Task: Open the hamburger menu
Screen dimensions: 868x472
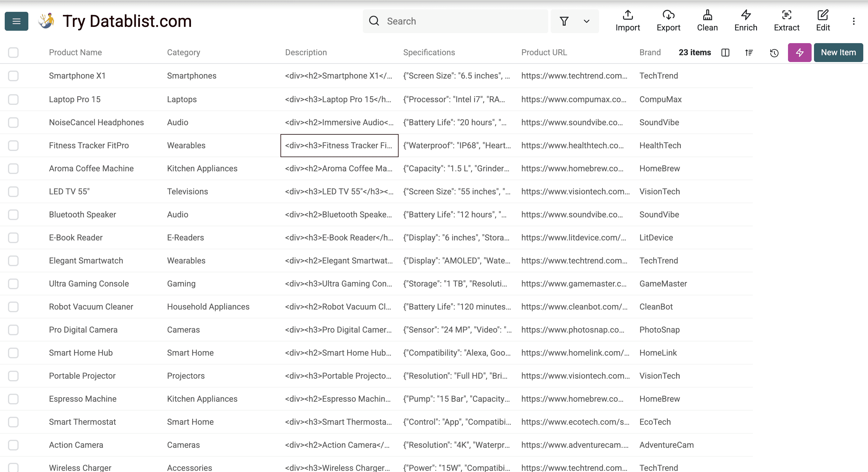Action: (16, 21)
